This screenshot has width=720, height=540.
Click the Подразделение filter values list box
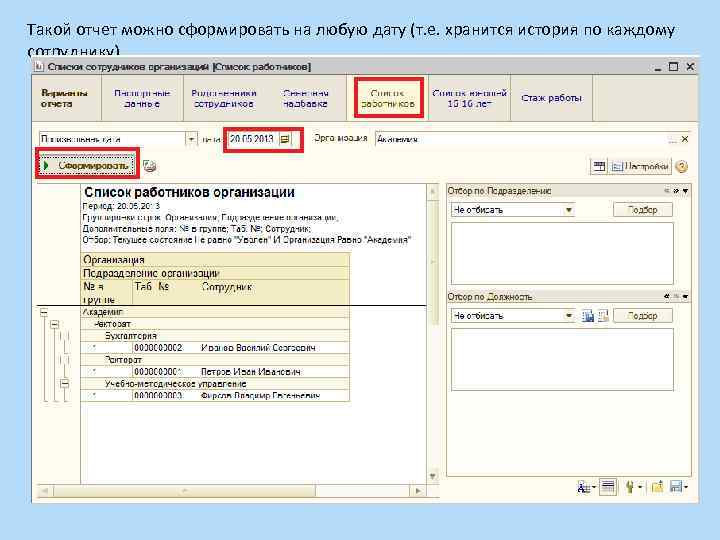coord(562,253)
